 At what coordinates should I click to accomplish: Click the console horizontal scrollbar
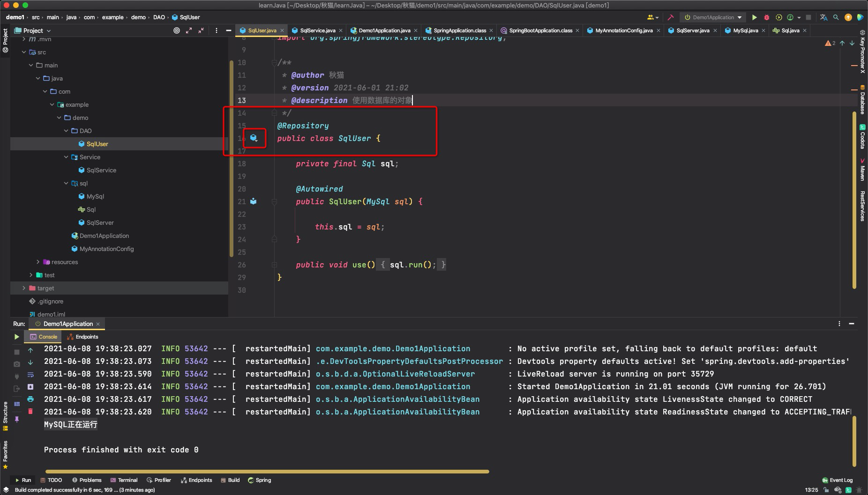click(267, 472)
